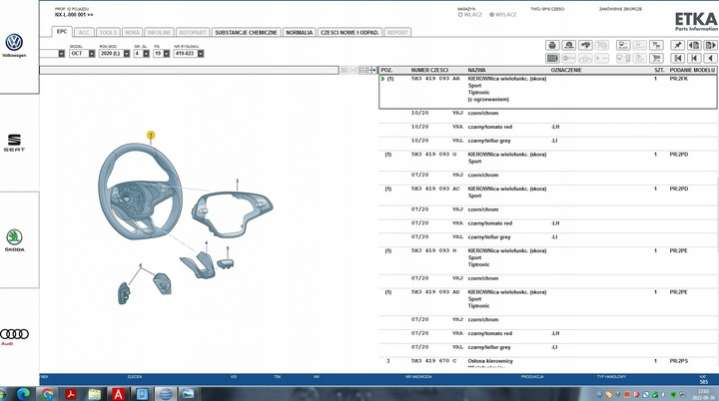719x401 pixels.
Task: Expand the Rok mod. dropdown showing 2020
Action: 114,53
